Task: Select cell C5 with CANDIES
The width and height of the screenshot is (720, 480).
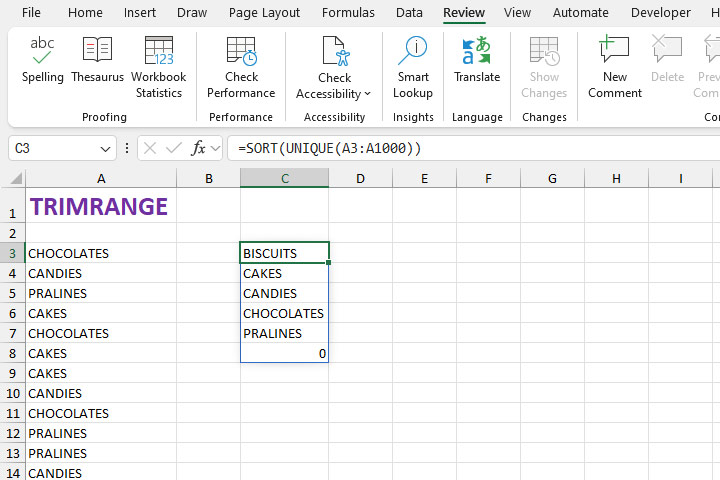Action: [x=285, y=293]
